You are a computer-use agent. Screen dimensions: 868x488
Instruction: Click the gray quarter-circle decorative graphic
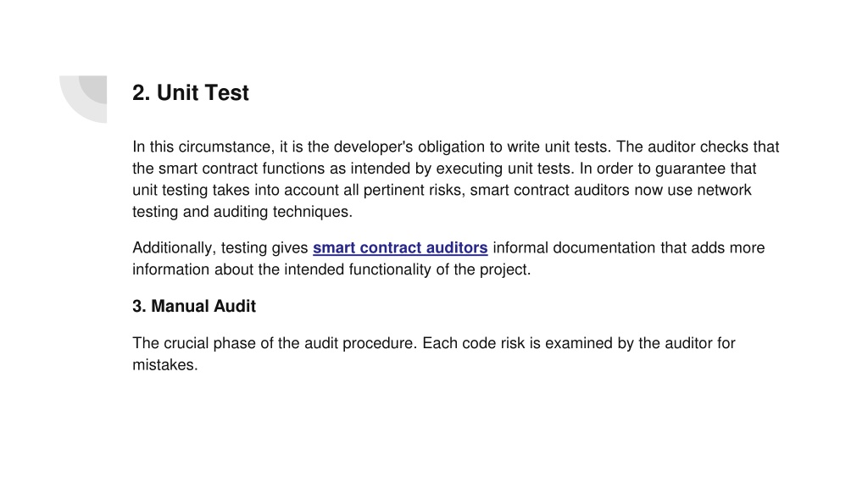point(83,99)
